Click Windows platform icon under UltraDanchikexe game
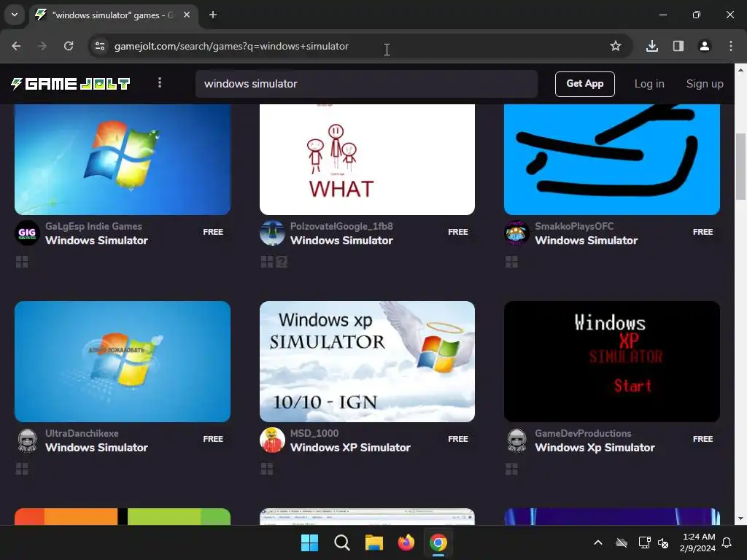The width and height of the screenshot is (747, 560). coord(22,469)
